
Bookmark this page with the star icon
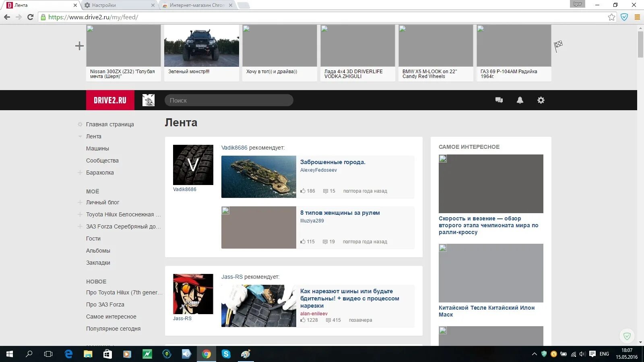point(612,17)
